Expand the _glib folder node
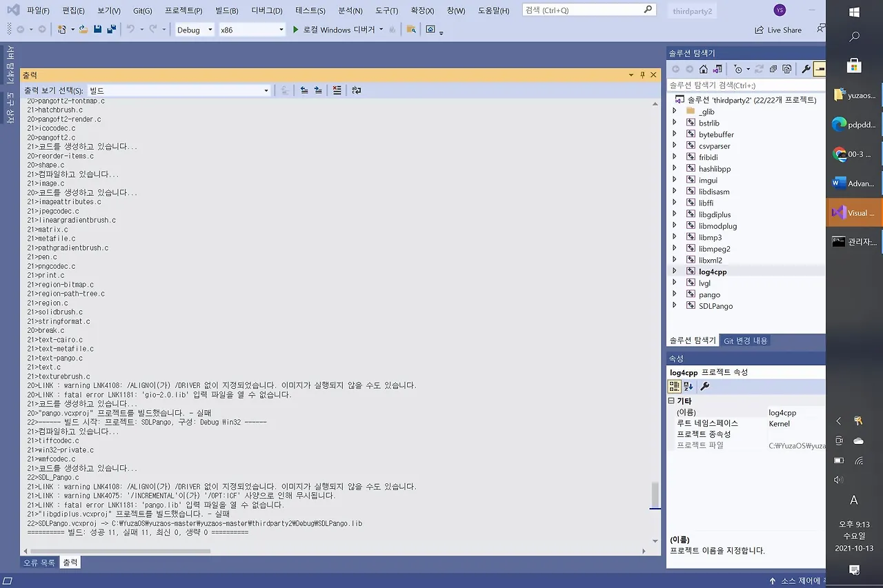The width and height of the screenshot is (883, 588). [675, 111]
